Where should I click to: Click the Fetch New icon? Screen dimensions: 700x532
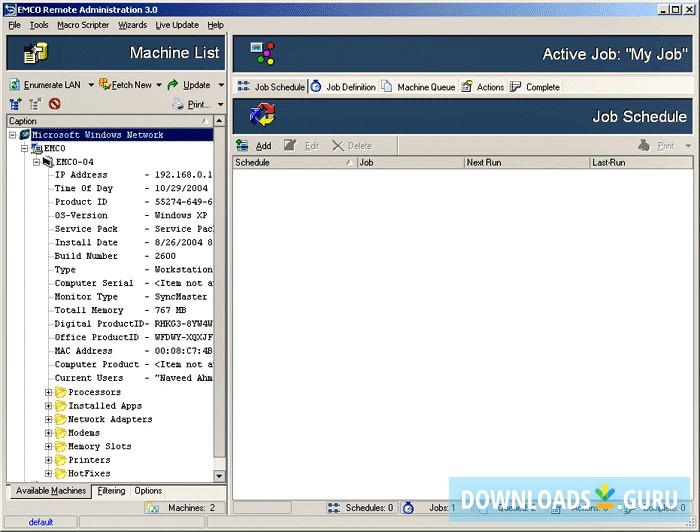[104, 84]
